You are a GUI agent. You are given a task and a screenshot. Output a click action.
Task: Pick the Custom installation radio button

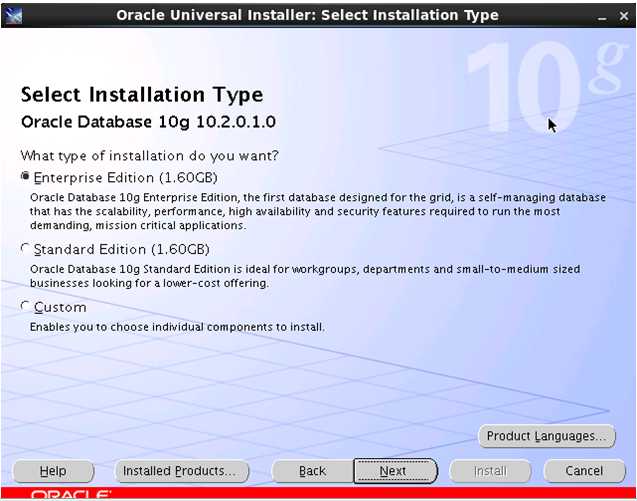25,306
